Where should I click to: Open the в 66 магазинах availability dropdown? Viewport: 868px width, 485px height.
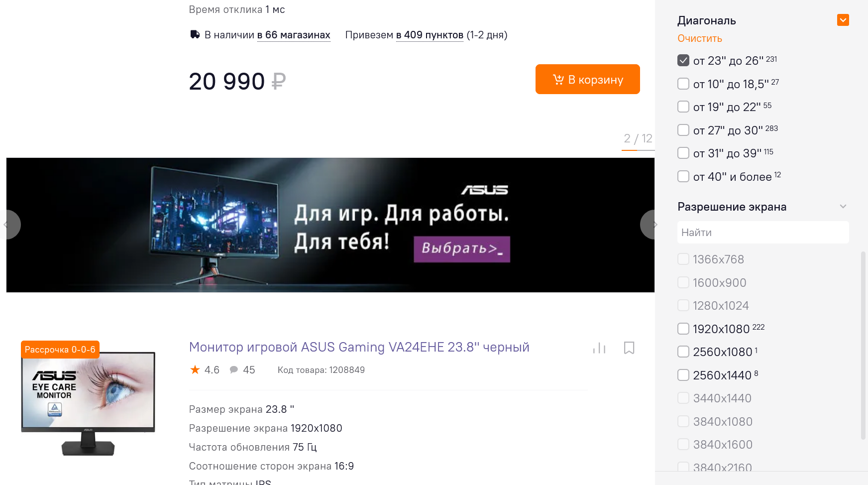pyautogui.click(x=294, y=35)
